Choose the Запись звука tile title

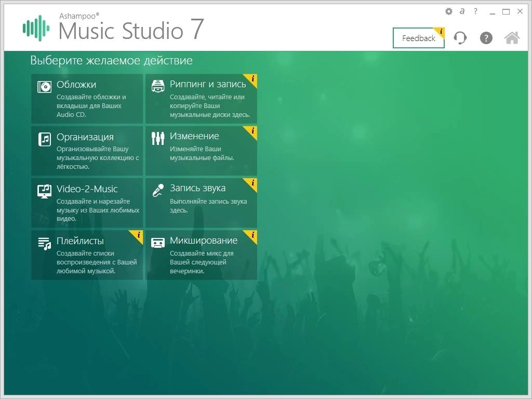coord(197,188)
